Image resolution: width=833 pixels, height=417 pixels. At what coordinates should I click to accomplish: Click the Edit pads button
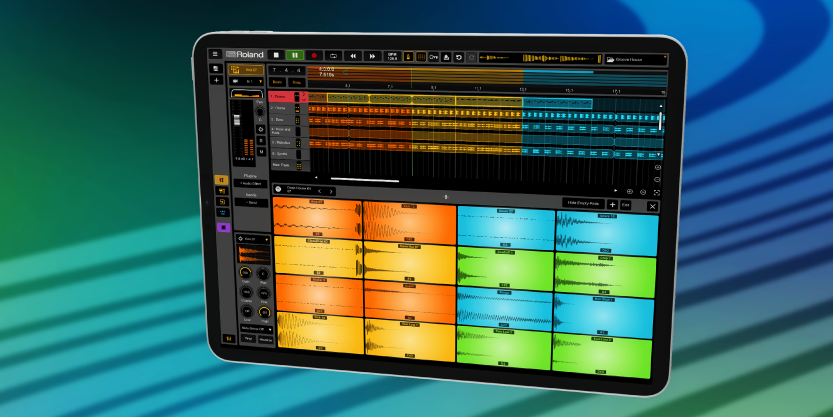click(626, 205)
